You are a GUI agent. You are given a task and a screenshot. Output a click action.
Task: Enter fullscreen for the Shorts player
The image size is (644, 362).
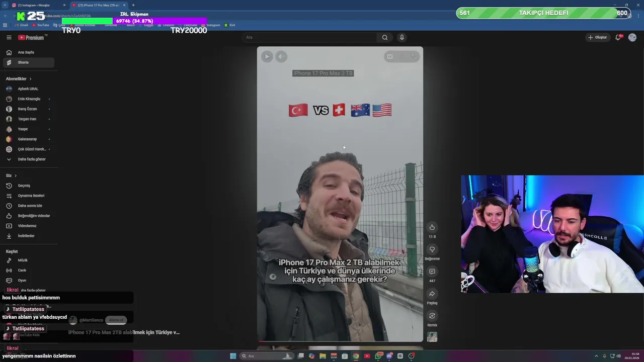point(414,57)
